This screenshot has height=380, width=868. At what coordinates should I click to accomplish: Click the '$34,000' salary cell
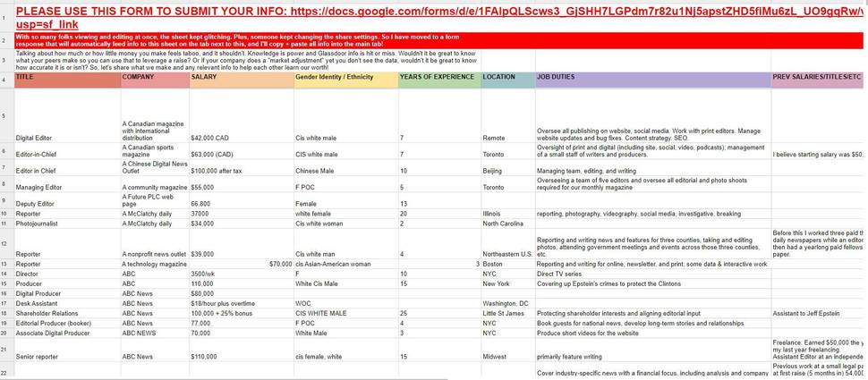pyautogui.click(x=242, y=224)
